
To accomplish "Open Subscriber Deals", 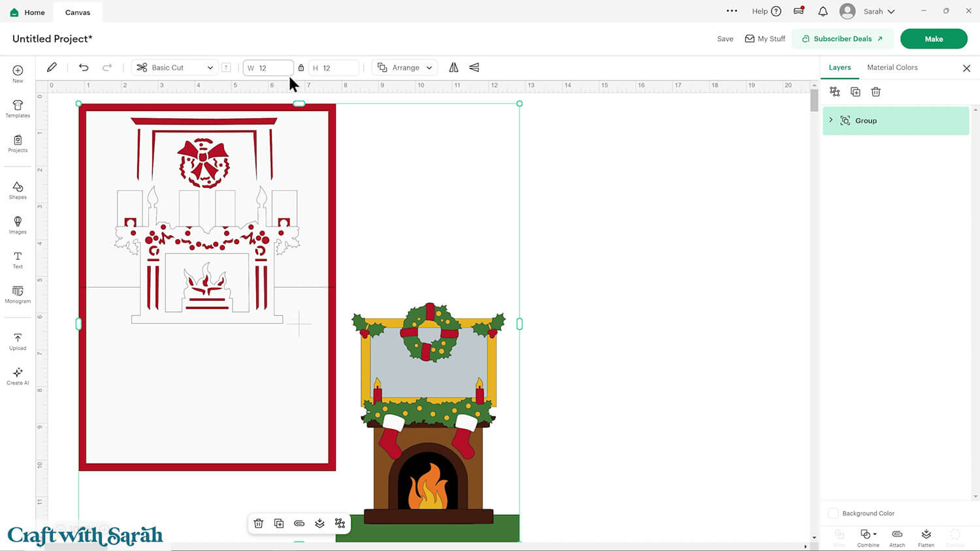I will tap(843, 39).
